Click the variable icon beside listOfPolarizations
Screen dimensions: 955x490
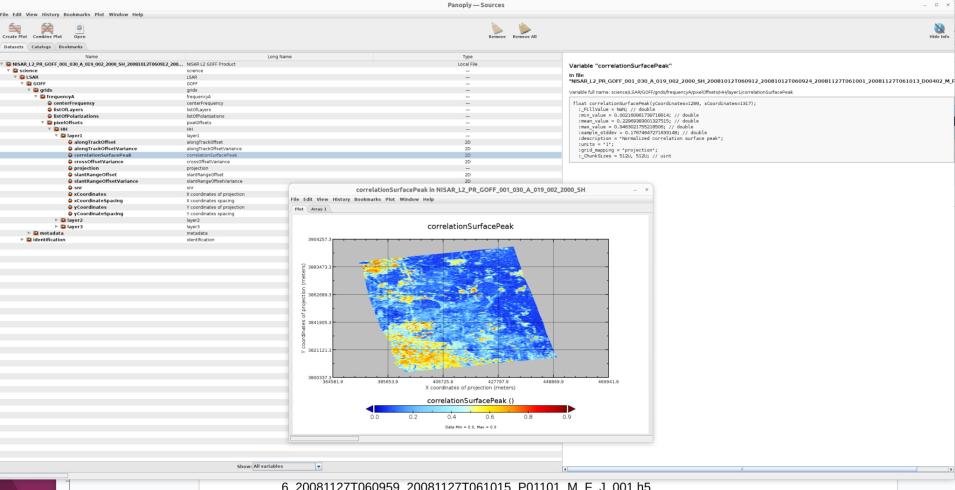(50, 116)
